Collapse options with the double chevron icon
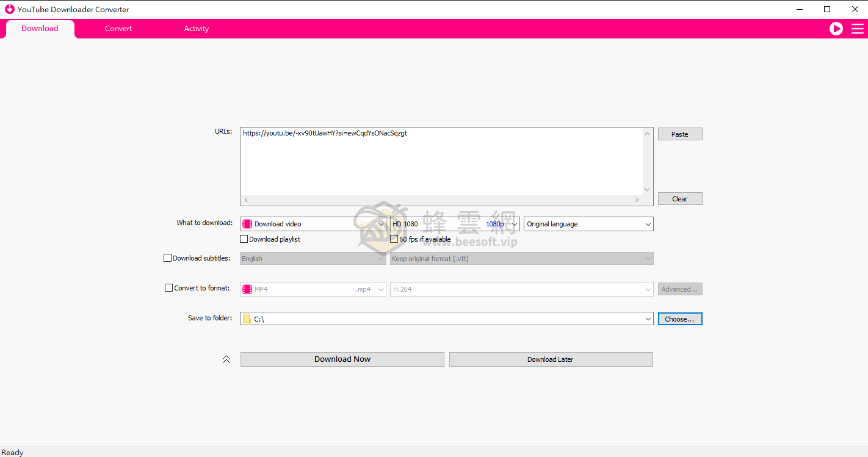 (226, 359)
